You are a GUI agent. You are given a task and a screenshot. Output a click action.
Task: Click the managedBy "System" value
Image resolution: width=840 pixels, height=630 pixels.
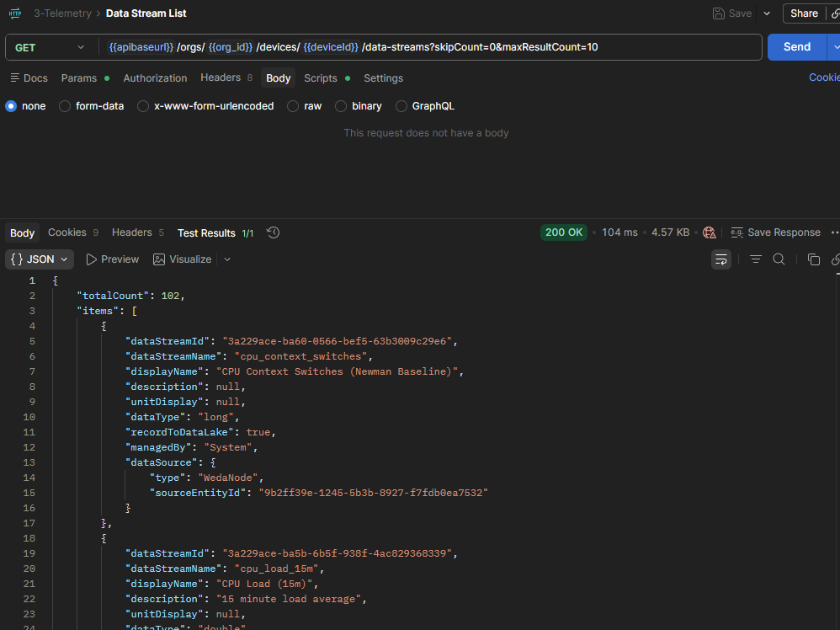tap(228, 447)
